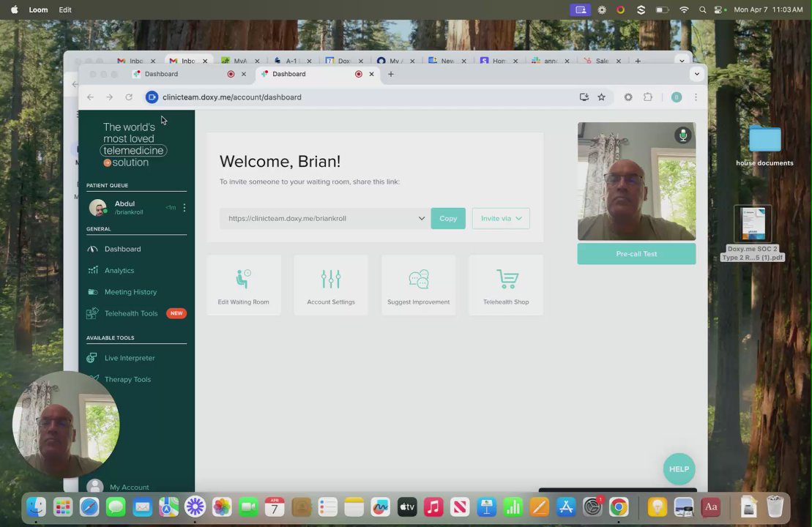812x527 pixels.
Task: Open Spotlight search in the menu bar
Action: 702,10
